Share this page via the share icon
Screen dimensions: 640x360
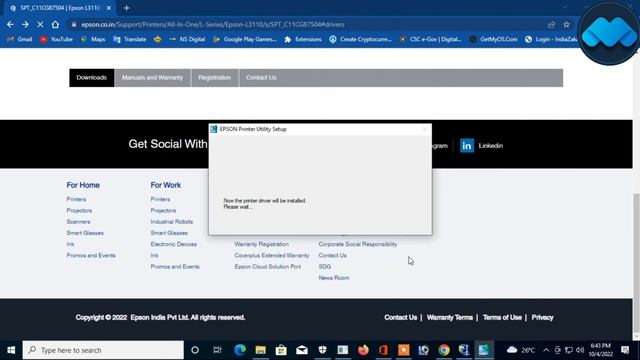coord(551,24)
